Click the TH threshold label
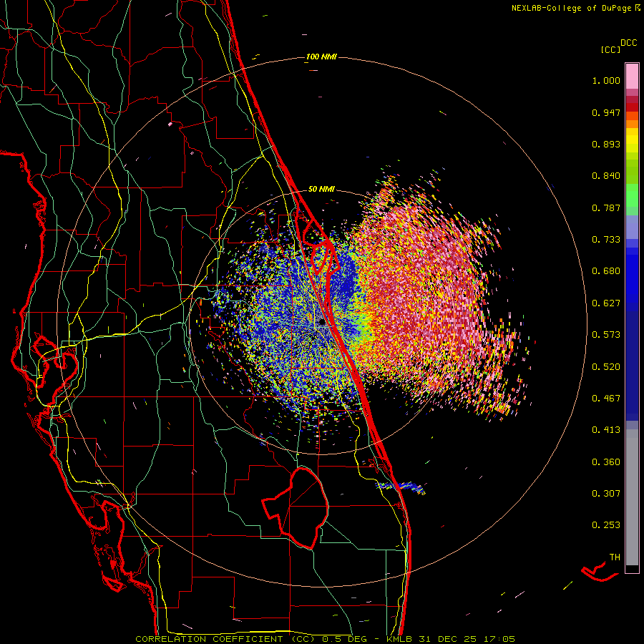The width and height of the screenshot is (644, 644). pos(615,557)
